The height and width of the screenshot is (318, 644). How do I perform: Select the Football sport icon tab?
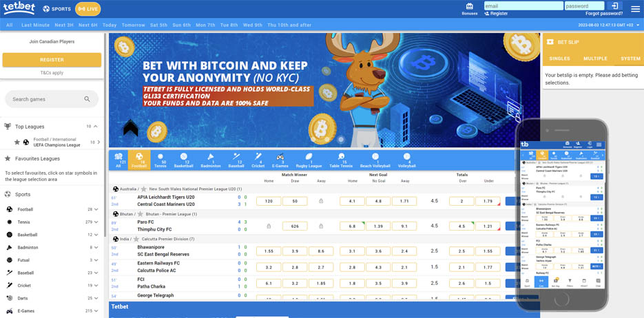pos(139,160)
